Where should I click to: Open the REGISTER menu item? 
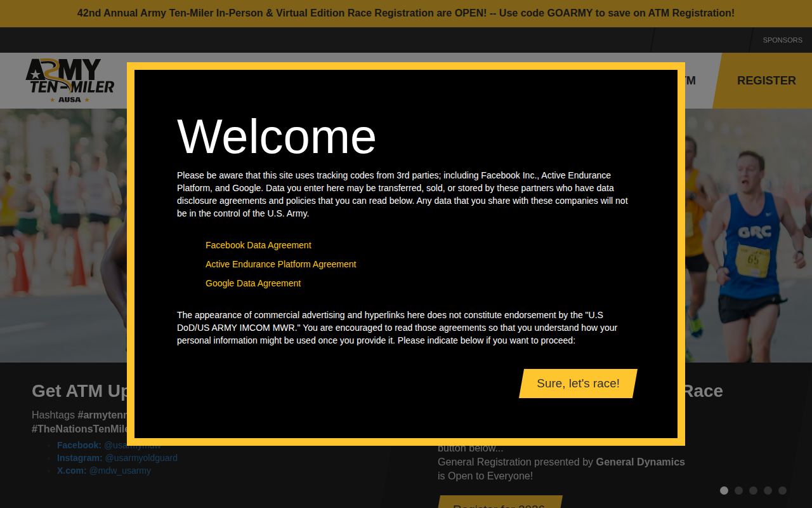point(766,81)
